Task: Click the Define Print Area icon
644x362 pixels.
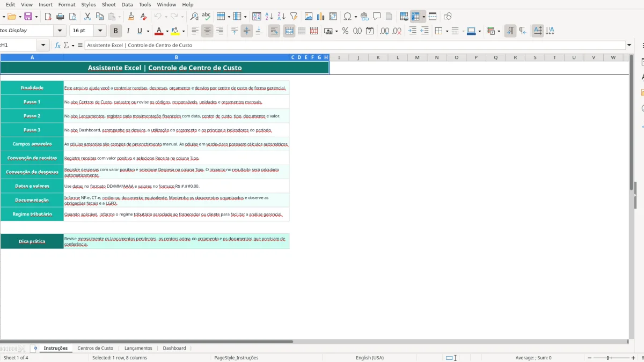Action: [404, 17]
